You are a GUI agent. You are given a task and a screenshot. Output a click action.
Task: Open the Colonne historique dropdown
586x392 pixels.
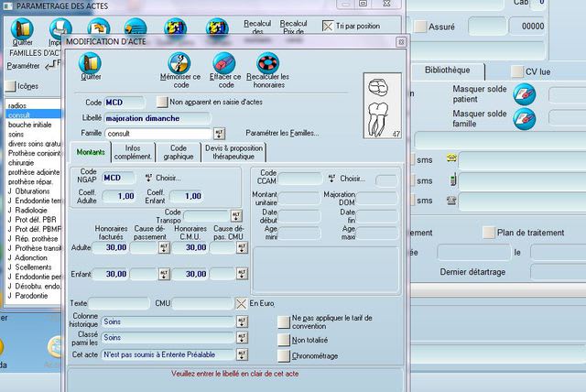pyautogui.click(x=242, y=321)
